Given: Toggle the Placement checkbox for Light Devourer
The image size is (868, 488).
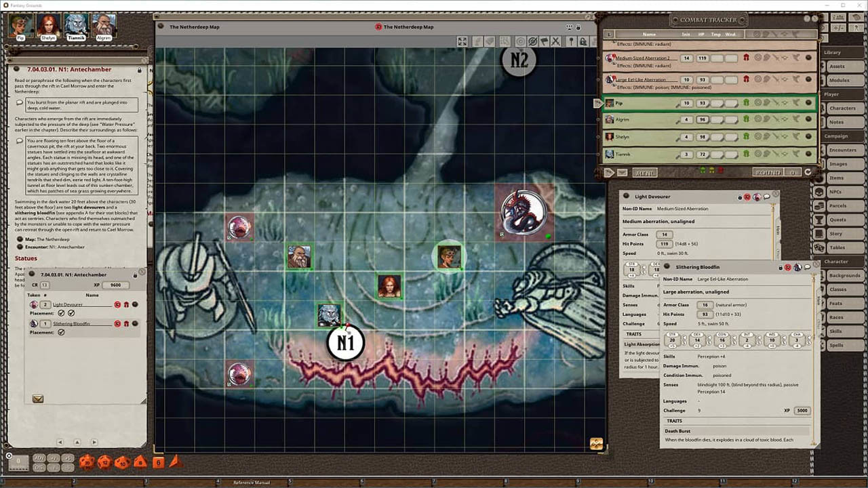Looking at the screenshot, I should (x=61, y=313).
